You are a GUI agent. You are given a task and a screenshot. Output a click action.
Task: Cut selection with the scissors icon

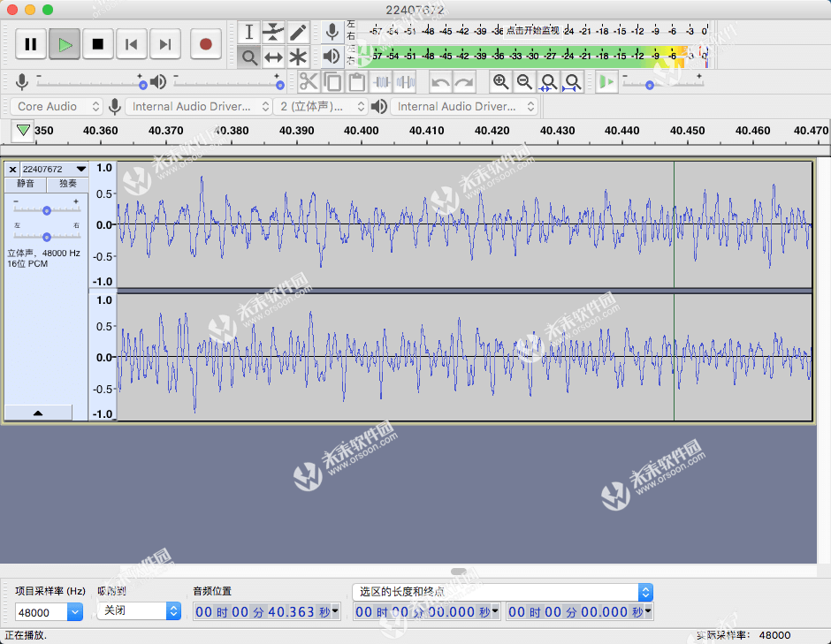[x=309, y=81]
